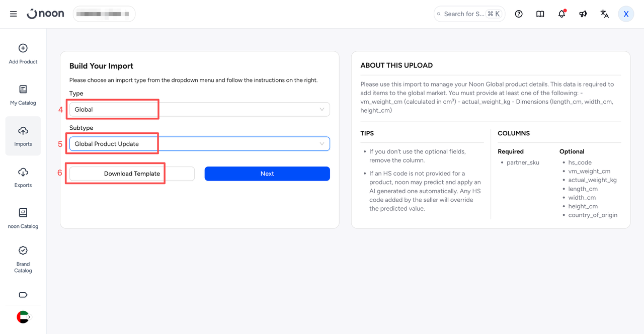This screenshot has height=334, width=644.
Task: Open Exports in the sidebar
Action: (23, 178)
